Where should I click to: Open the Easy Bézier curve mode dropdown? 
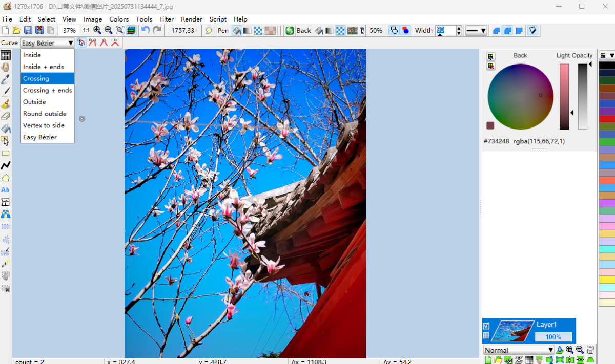(x=48, y=43)
